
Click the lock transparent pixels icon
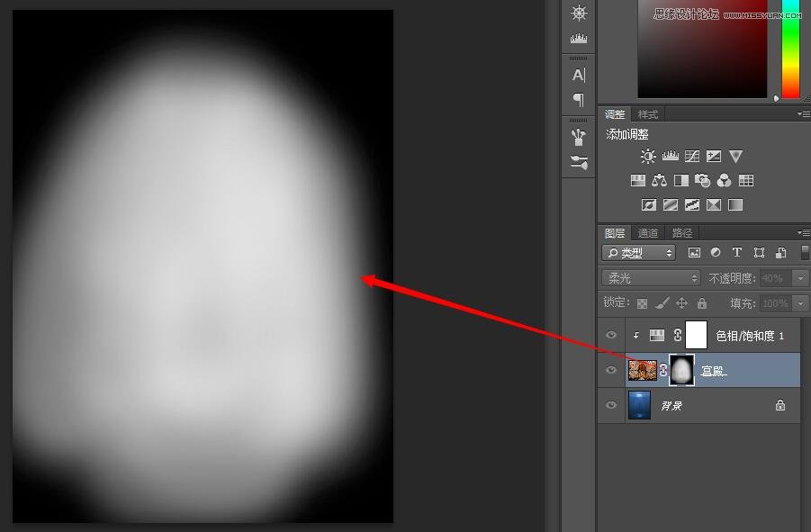click(642, 304)
